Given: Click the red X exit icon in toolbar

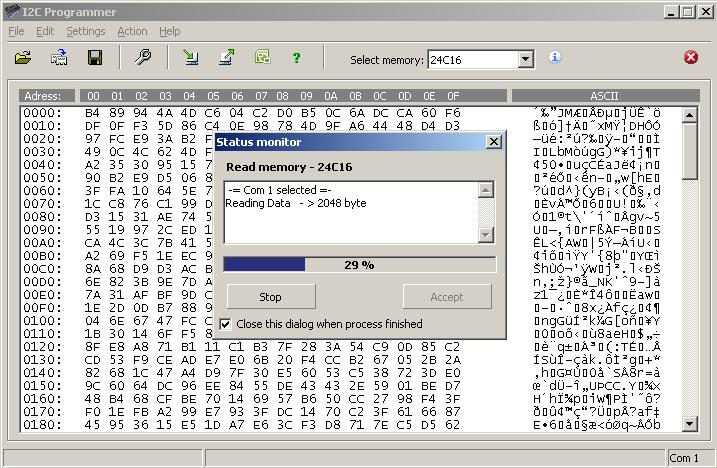Looking at the screenshot, I should (690, 57).
